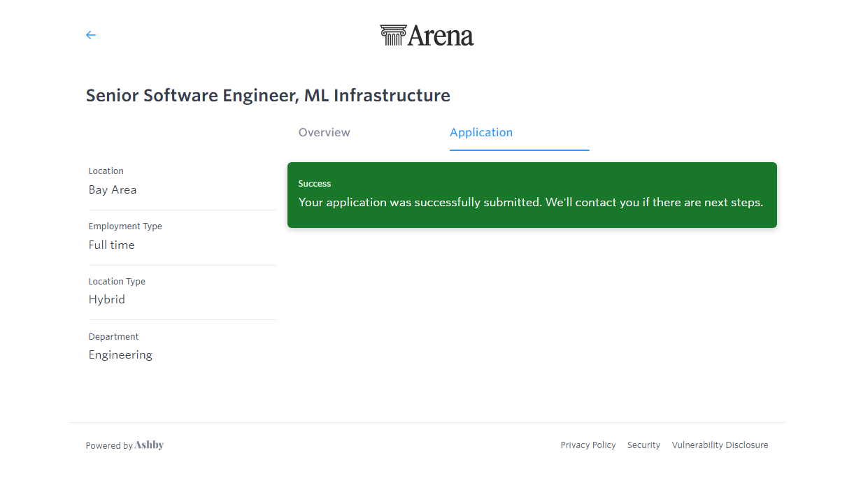Click the application submitted confirmation message
Image resolution: width=854 pixels, height=504 pixels.
coord(530,203)
